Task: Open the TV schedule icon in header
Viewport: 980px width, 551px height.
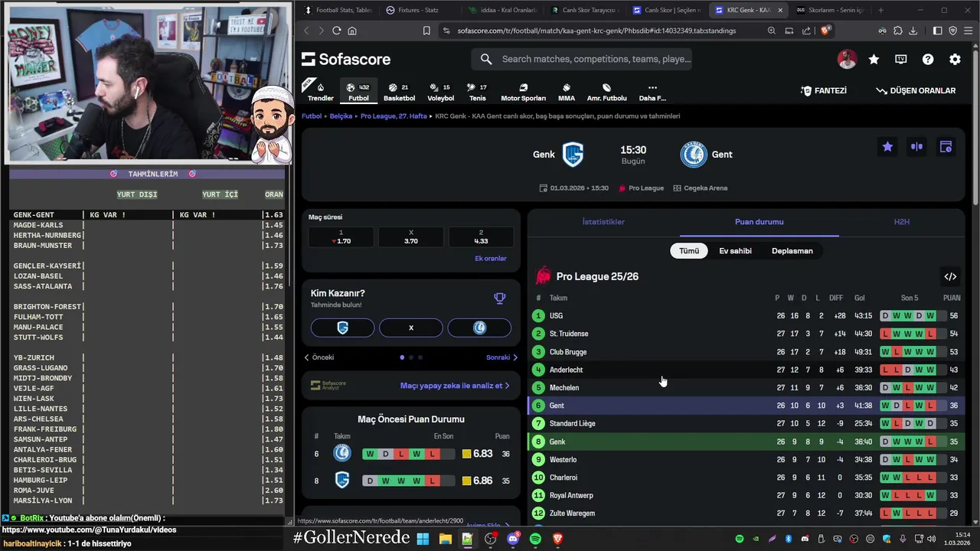Action: 901,59
